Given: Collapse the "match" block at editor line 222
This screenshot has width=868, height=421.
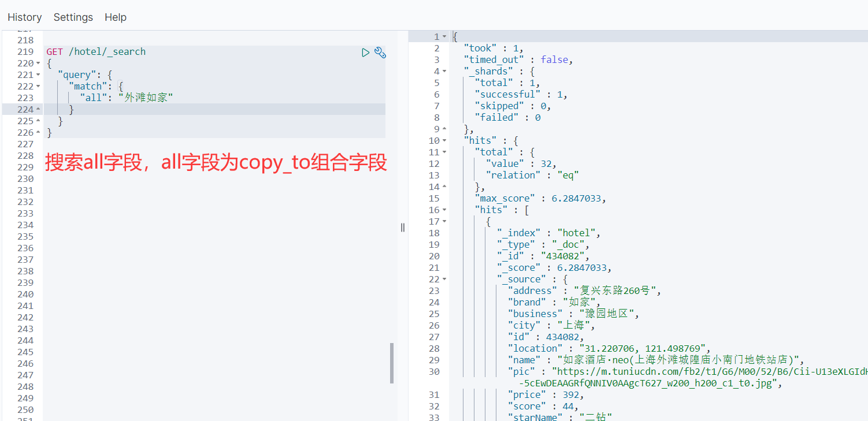Looking at the screenshot, I should tap(38, 87).
